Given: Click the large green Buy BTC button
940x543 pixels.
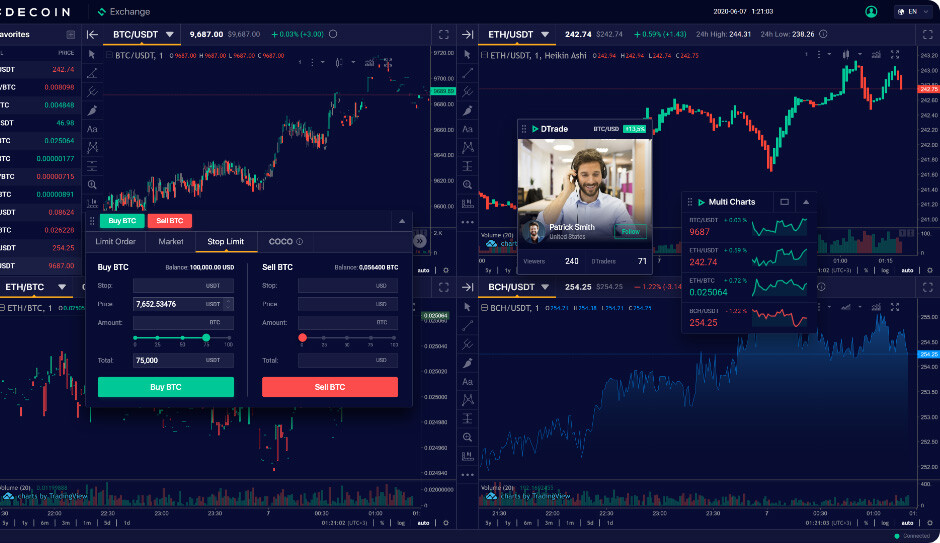Looking at the screenshot, I should point(166,387).
